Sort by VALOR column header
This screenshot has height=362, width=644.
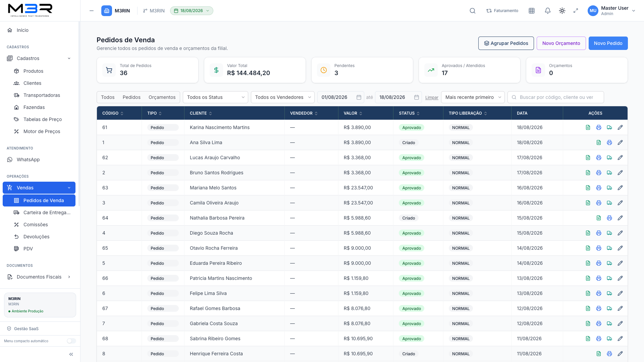tap(353, 113)
